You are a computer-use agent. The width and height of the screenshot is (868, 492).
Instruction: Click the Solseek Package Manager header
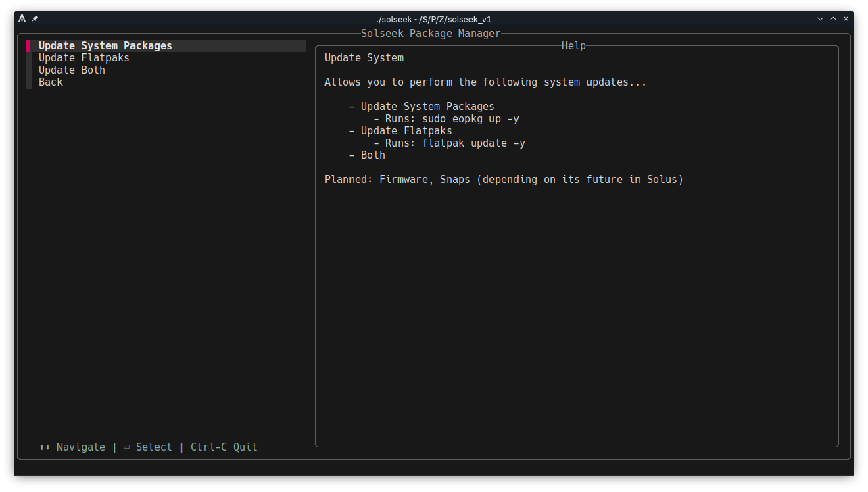tap(431, 34)
